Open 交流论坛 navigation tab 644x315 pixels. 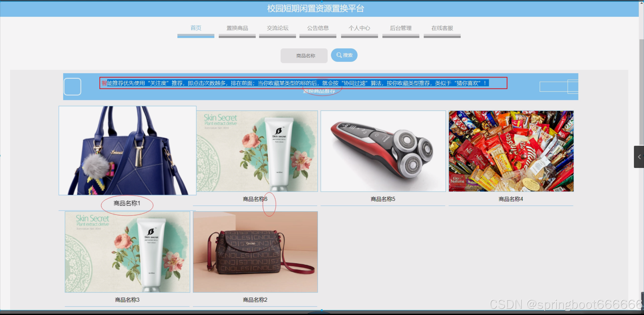pyautogui.click(x=277, y=28)
